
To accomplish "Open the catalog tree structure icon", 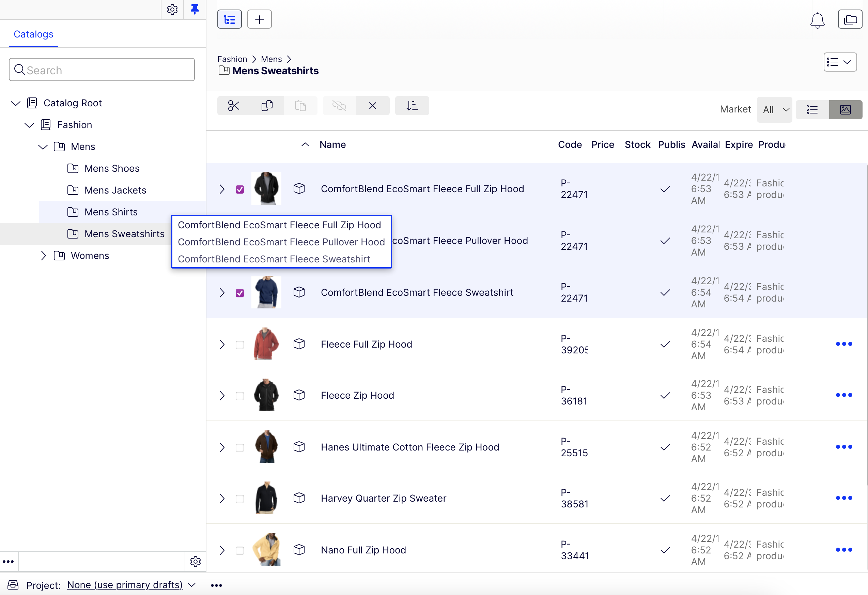I will [x=229, y=19].
